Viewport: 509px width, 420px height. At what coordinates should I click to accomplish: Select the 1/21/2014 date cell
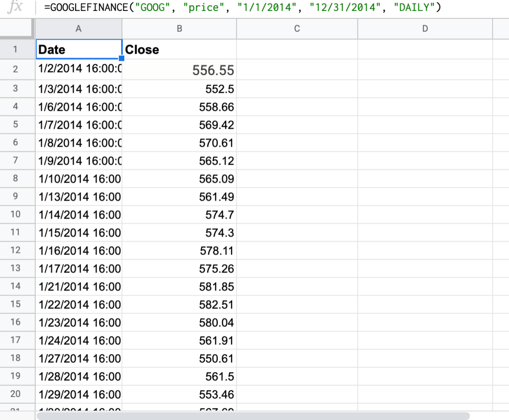(x=78, y=287)
